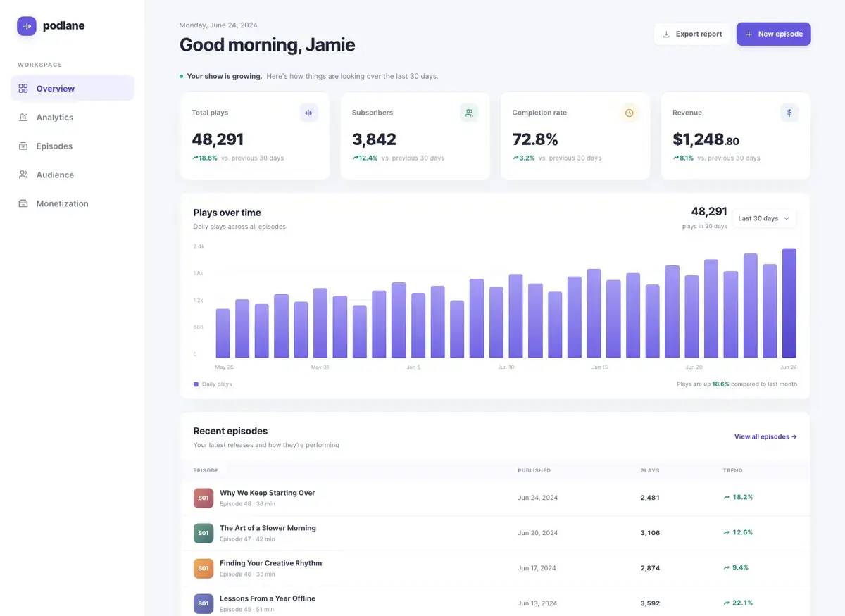Follow the View all episodes link
The width and height of the screenshot is (845, 616).
click(765, 436)
